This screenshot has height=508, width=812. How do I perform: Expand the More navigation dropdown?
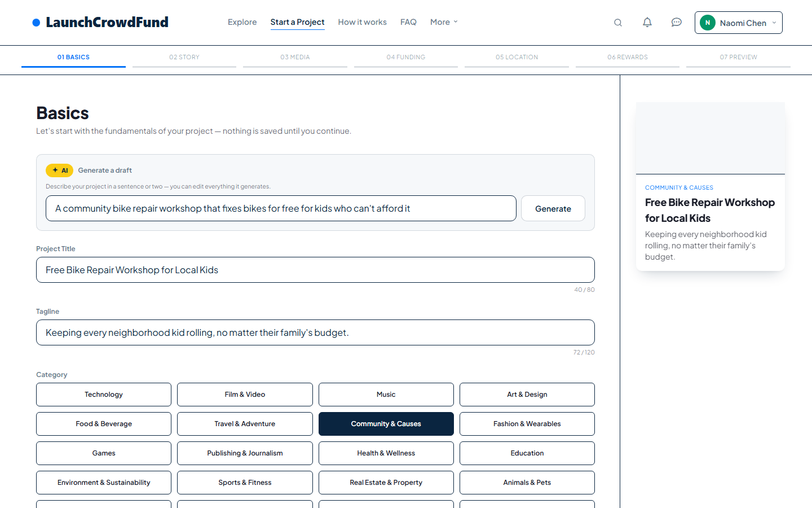click(444, 22)
